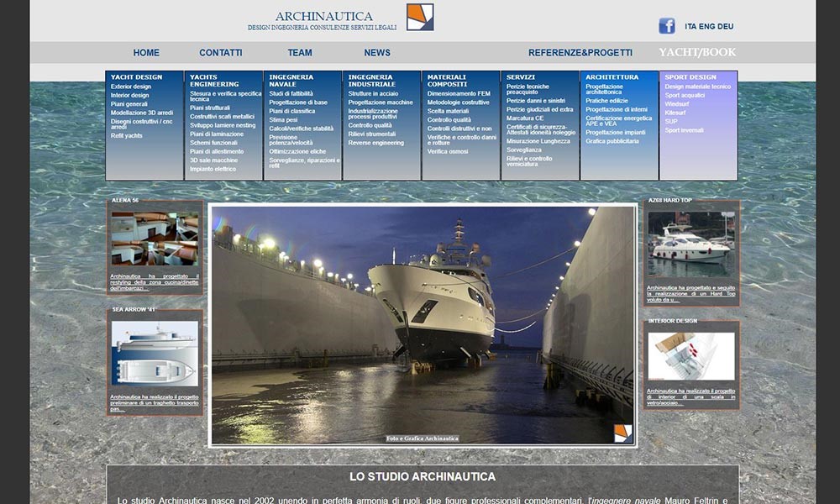Open INGEGNERIA INDUSTRIALE heading
Viewport: 840px width, 504px height.
[372, 81]
